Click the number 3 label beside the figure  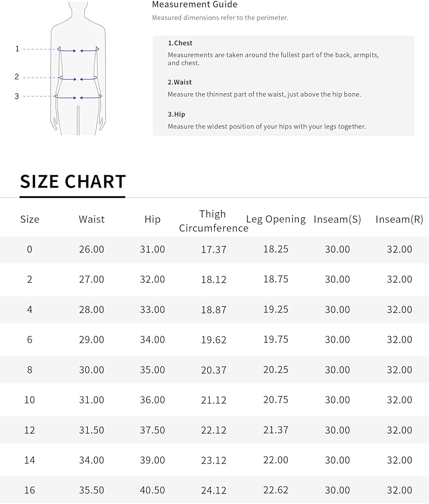(x=17, y=96)
